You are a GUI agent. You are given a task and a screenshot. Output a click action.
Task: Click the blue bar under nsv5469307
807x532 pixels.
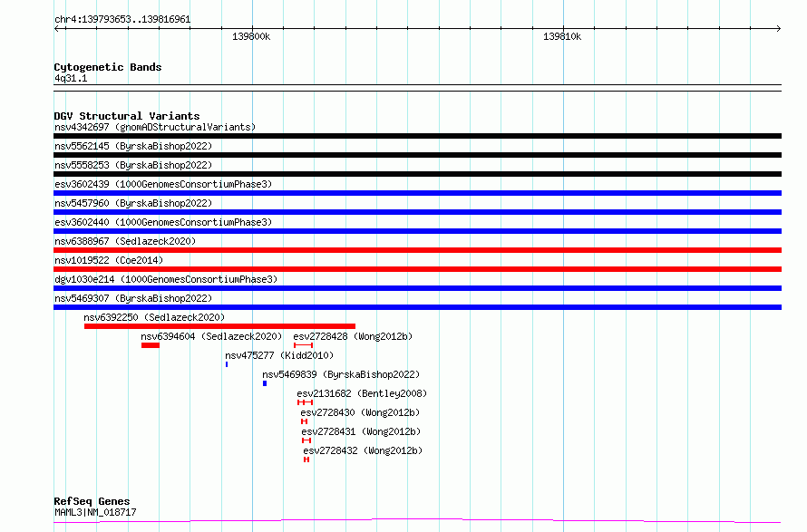point(417,307)
